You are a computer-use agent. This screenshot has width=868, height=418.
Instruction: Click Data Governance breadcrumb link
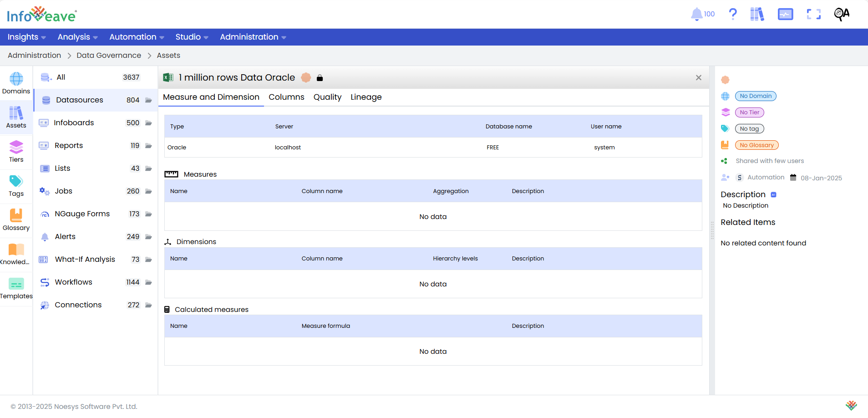(109, 56)
